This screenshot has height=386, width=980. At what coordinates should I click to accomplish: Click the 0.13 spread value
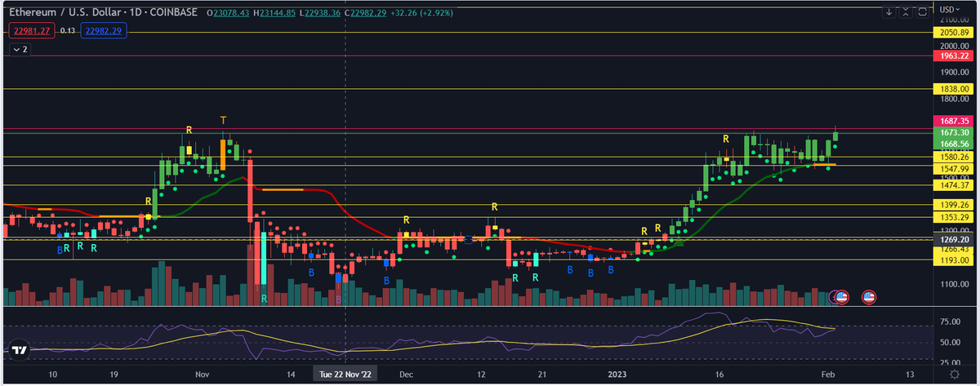click(x=68, y=31)
